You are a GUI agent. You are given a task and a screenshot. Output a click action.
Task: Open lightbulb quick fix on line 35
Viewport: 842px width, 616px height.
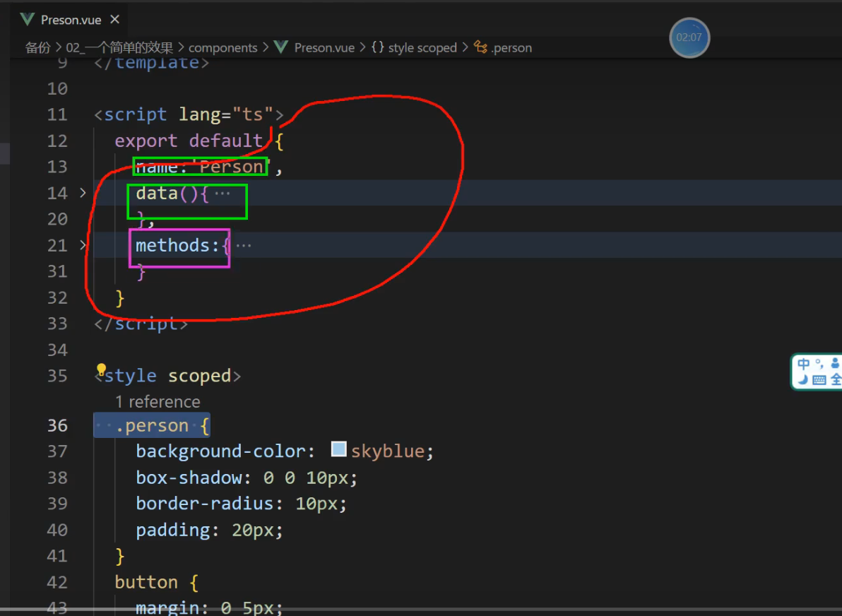pyautogui.click(x=101, y=369)
